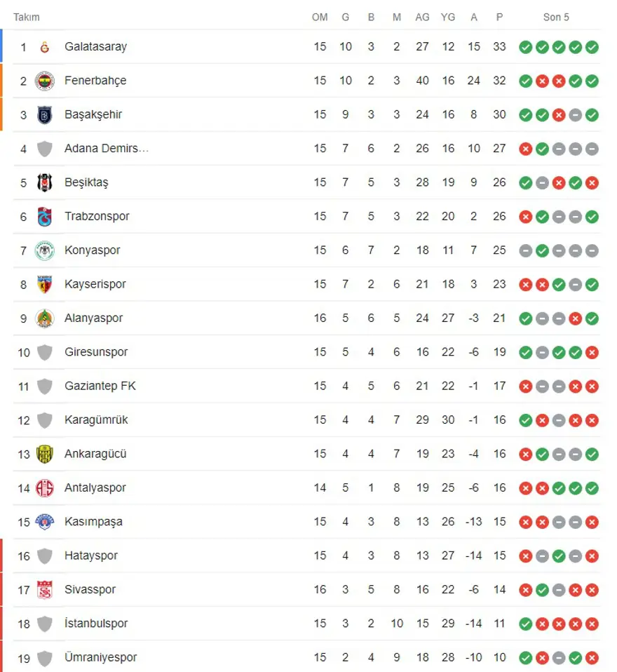Open the Giresunspor team row
This screenshot has width=617, height=672.
pyautogui.click(x=96, y=352)
